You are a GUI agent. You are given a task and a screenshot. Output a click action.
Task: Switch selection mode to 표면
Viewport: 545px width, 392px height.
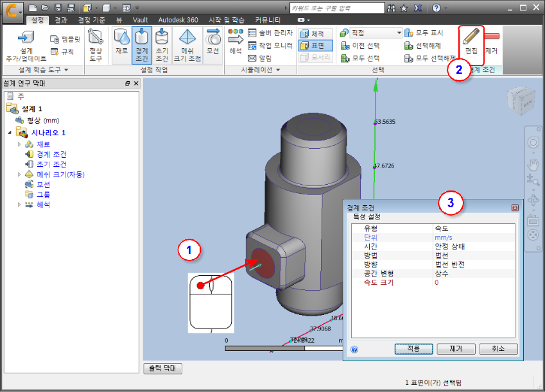click(x=316, y=46)
